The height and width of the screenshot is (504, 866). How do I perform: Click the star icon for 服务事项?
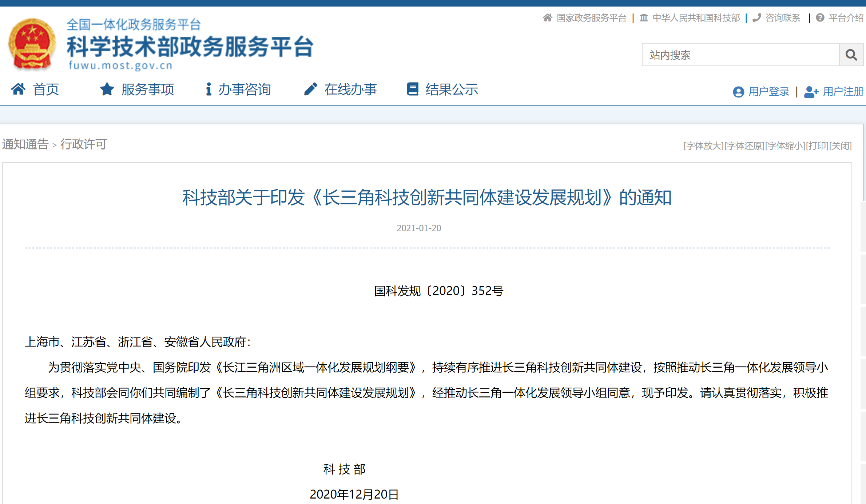(x=107, y=89)
